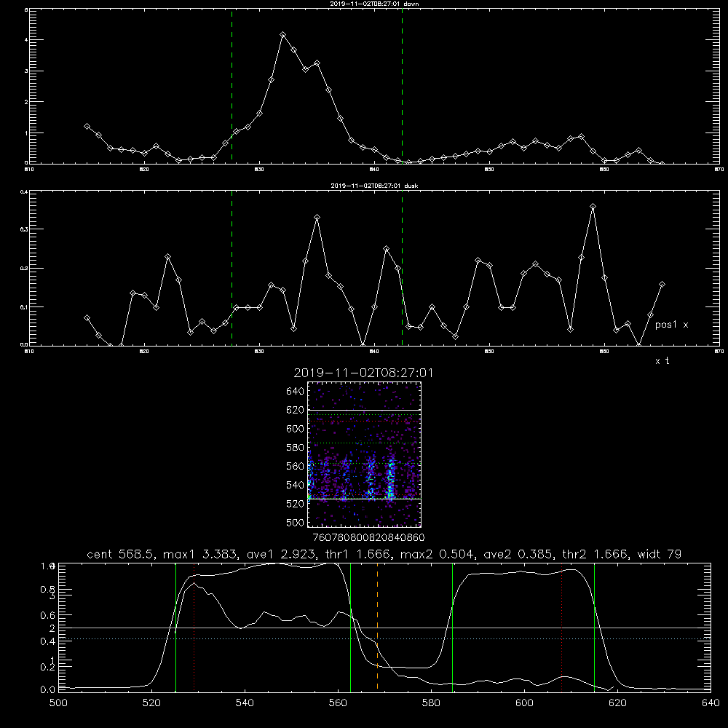Screen dimensions: 728x728
Task: Select red dotted line near 530 in bottom plot
Action: tap(194, 626)
